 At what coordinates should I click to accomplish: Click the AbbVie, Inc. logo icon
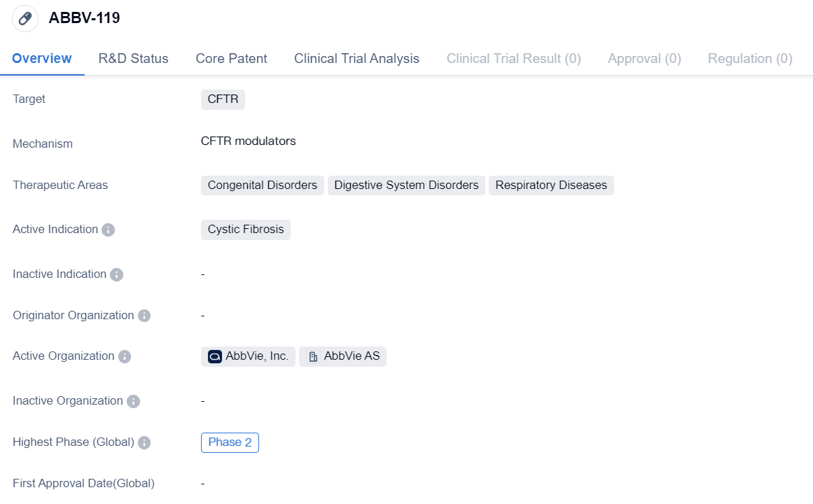[x=215, y=356]
